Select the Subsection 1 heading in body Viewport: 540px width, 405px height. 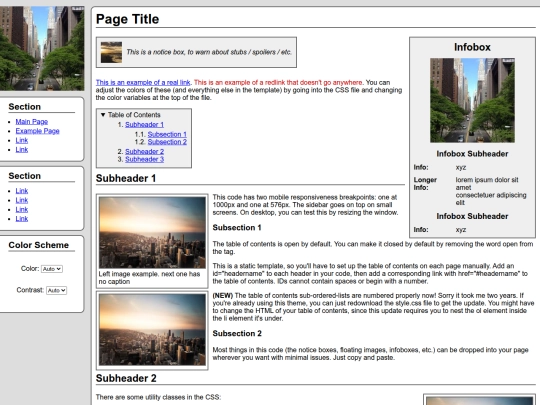coord(237,228)
